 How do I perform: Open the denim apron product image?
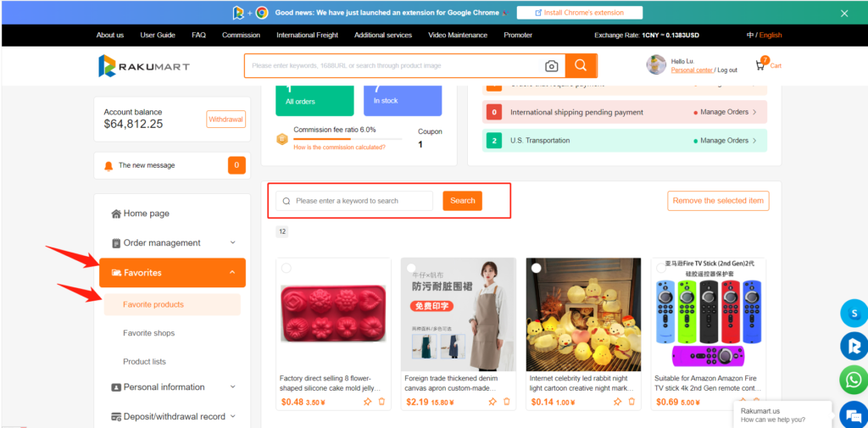tap(459, 314)
